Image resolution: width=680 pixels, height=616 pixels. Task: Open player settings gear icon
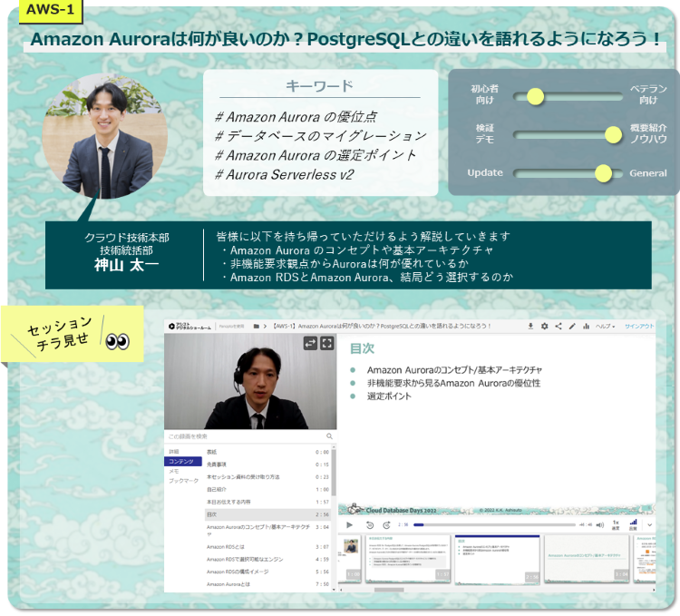coord(544,326)
